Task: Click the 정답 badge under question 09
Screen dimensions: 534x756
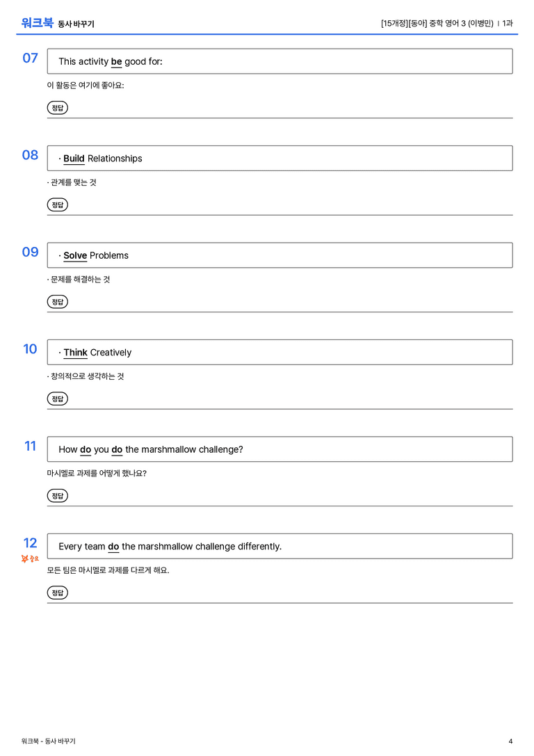Action: pos(57,301)
